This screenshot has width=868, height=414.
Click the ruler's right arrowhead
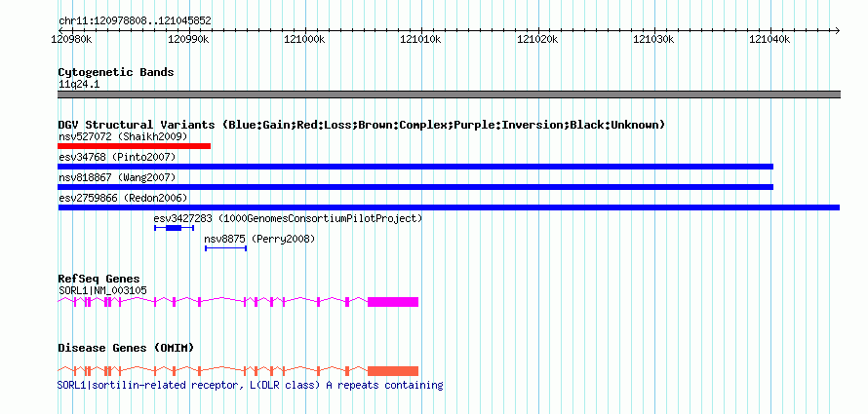coord(837,30)
